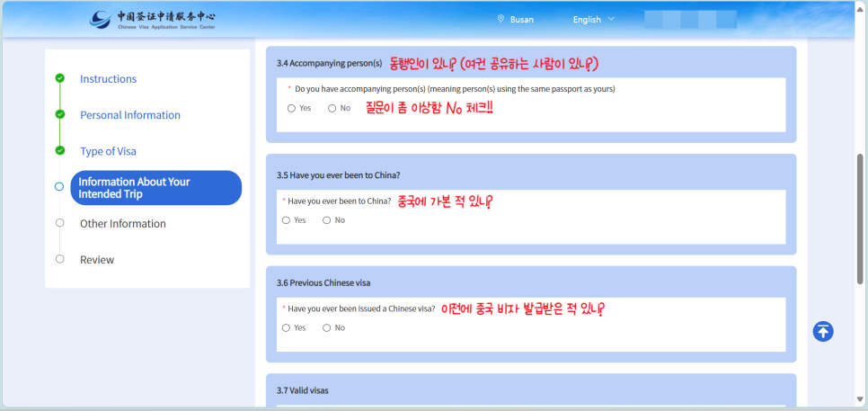Click the 3.4 Accompanying person(s) heading
Screen dimensions: 868x411
(330, 63)
